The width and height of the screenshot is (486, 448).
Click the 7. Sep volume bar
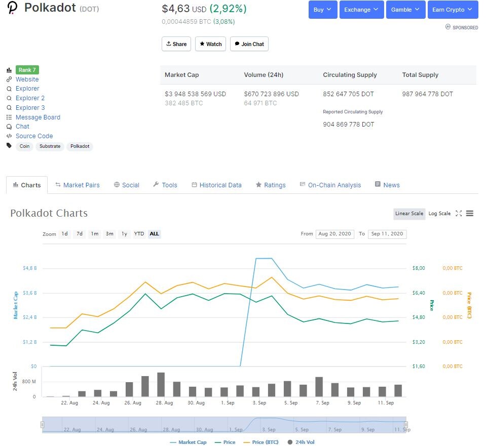pyautogui.click(x=319, y=387)
